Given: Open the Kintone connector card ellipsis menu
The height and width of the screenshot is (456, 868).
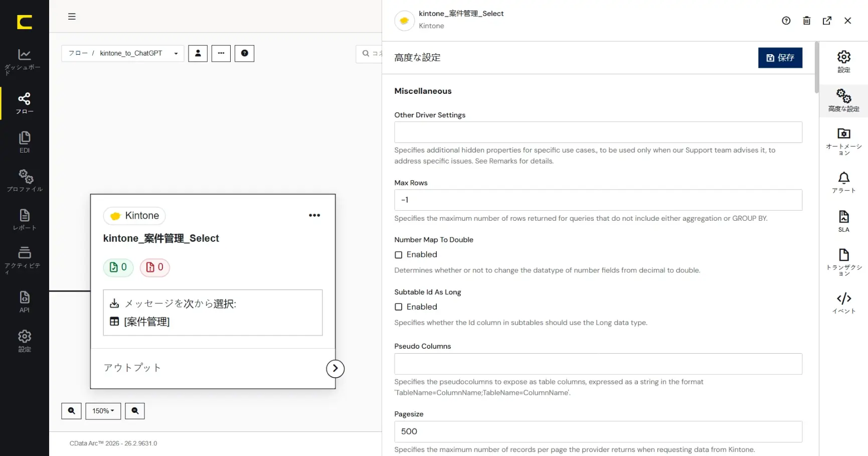Looking at the screenshot, I should pos(314,215).
